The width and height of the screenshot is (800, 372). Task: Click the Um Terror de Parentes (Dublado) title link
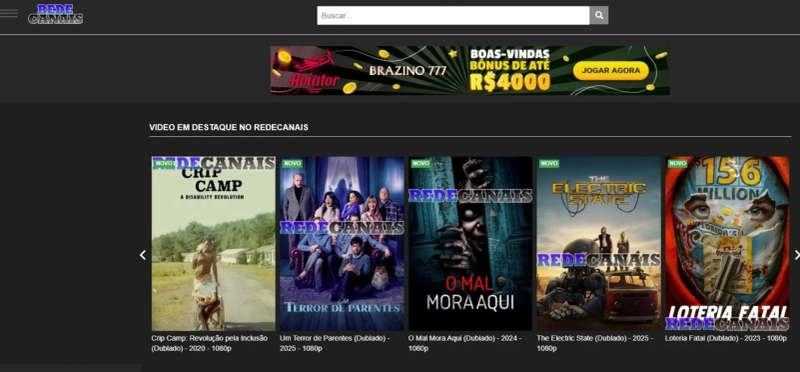[x=335, y=343]
